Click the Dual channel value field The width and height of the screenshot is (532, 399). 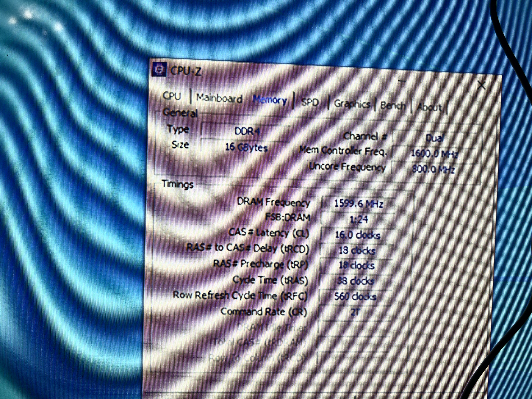[x=434, y=138]
